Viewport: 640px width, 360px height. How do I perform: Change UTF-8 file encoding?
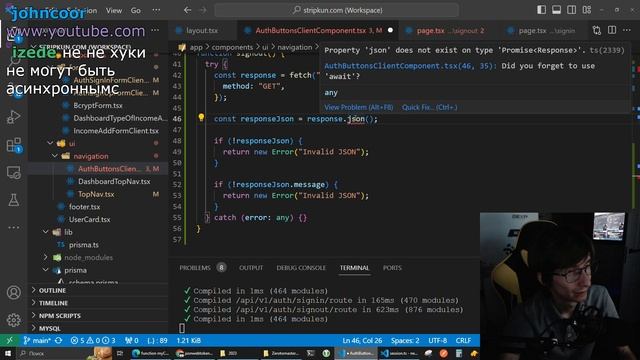[438, 340]
